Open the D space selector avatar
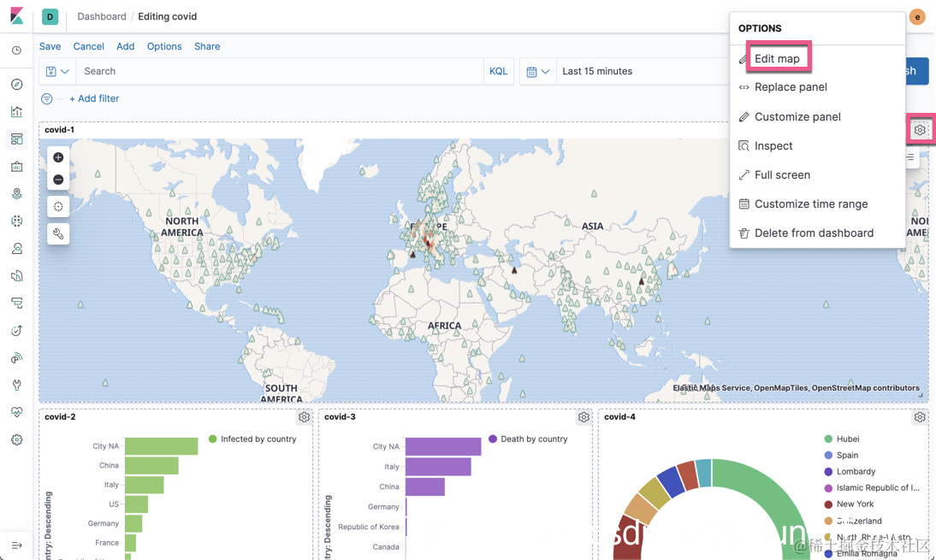The width and height of the screenshot is (936, 560). tap(50, 17)
